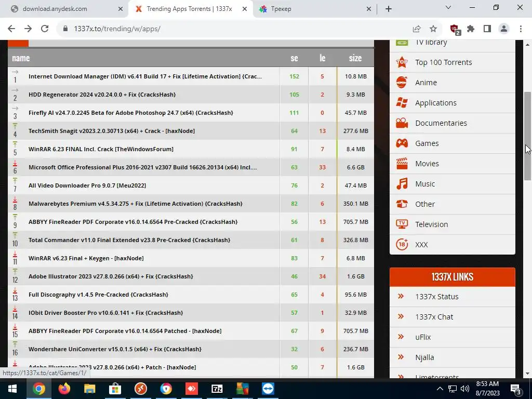Open TeamViewer from the taskbar
This screenshot has height=399, width=532.
coord(268,389)
